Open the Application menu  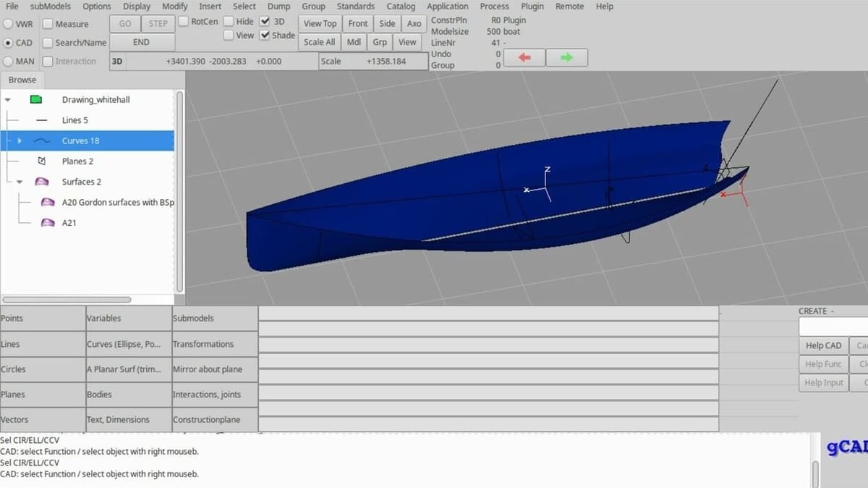(448, 7)
